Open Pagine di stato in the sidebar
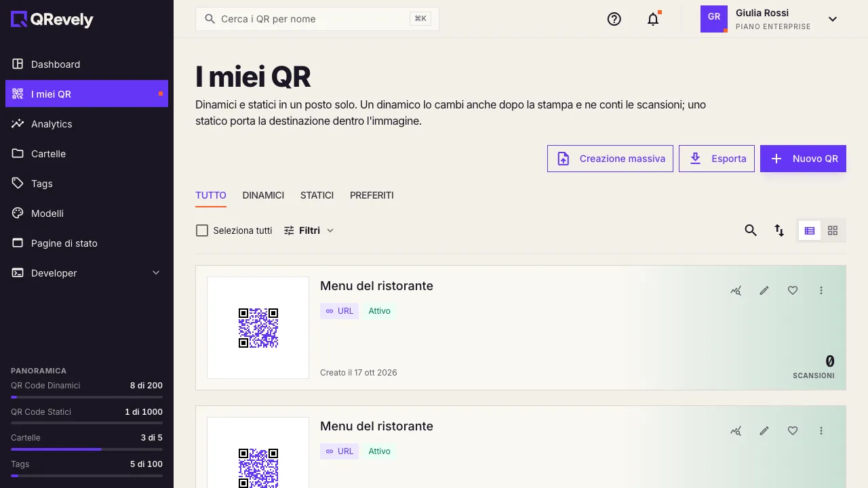Image resolution: width=868 pixels, height=488 pixels. click(87, 243)
